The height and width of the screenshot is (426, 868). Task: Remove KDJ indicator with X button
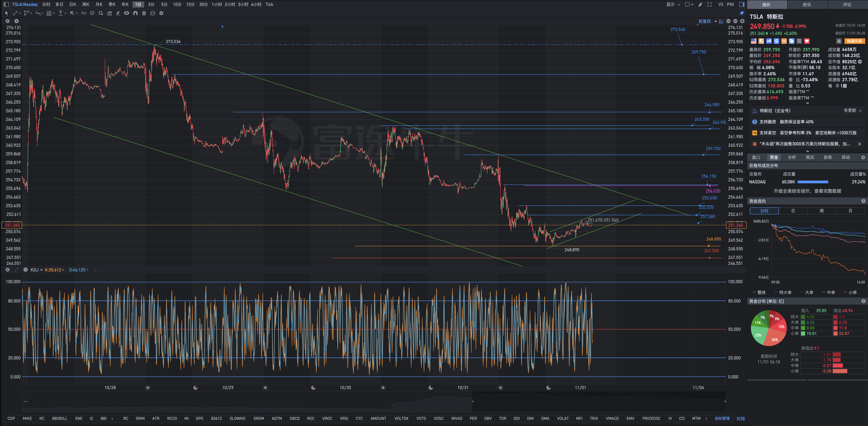pyautogui.click(x=25, y=270)
